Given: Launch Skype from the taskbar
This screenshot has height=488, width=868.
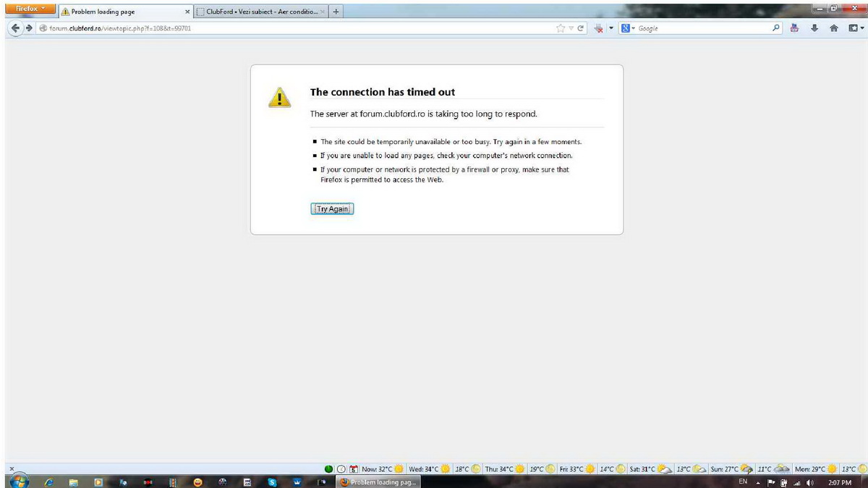Looking at the screenshot, I should coord(272,481).
